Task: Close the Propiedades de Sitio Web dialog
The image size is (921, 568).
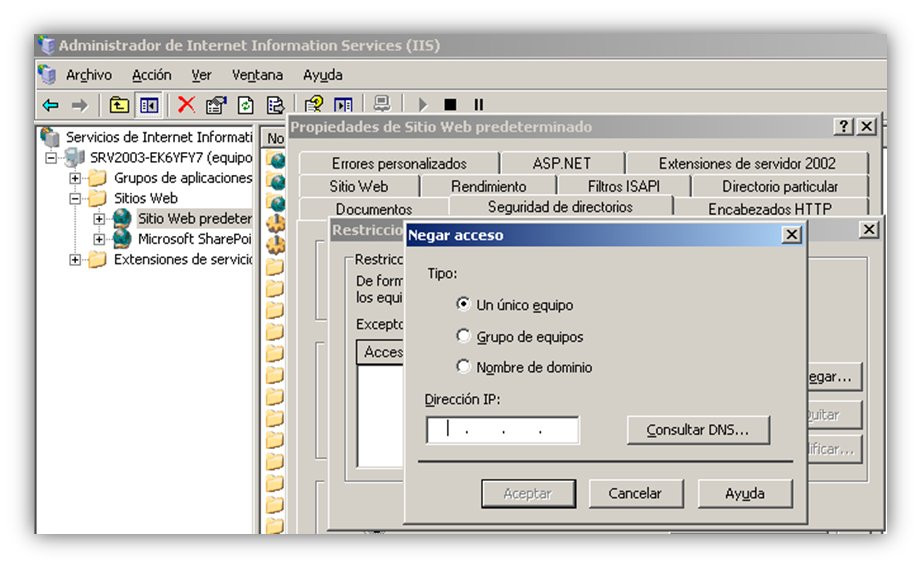Action: pyautogui.click(x=867, y=126)
